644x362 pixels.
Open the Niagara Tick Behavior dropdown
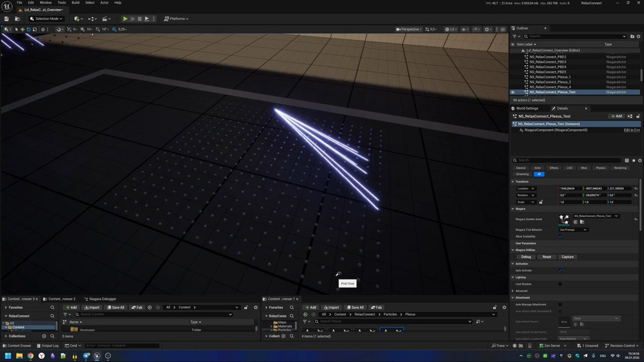click(x=573, y=230)
